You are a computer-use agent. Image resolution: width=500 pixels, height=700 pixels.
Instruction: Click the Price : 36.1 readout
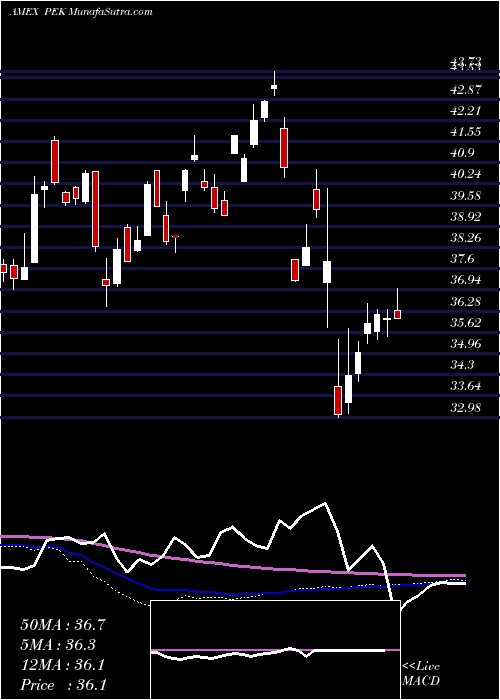click(x=63, y=685)
